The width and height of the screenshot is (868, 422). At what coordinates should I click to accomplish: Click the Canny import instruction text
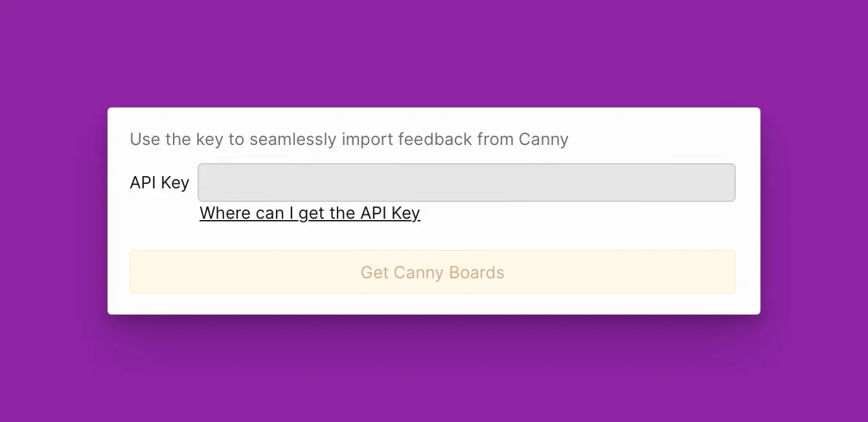(x=349, y=139)
